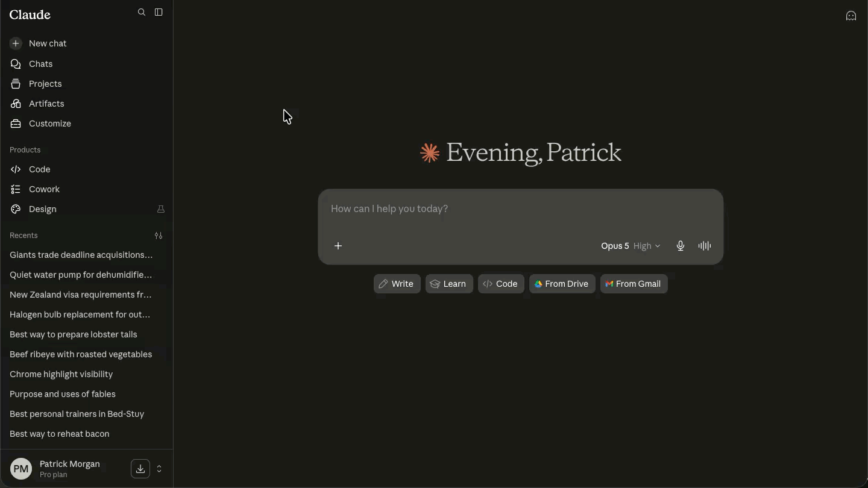Viewport: 868px width, 488px height.
Task: Click the beaker icon next to Design
Action: coord(161,209)
